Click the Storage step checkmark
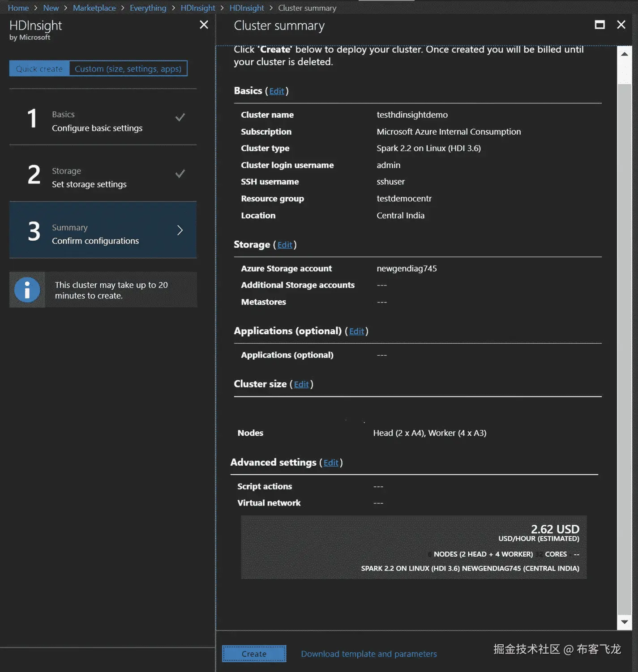 pos(180,174)
